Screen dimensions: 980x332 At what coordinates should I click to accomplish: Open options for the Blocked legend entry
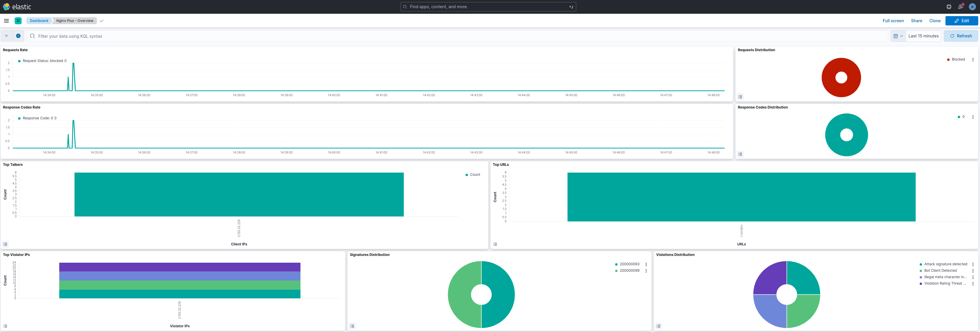[x=973, y=60]
